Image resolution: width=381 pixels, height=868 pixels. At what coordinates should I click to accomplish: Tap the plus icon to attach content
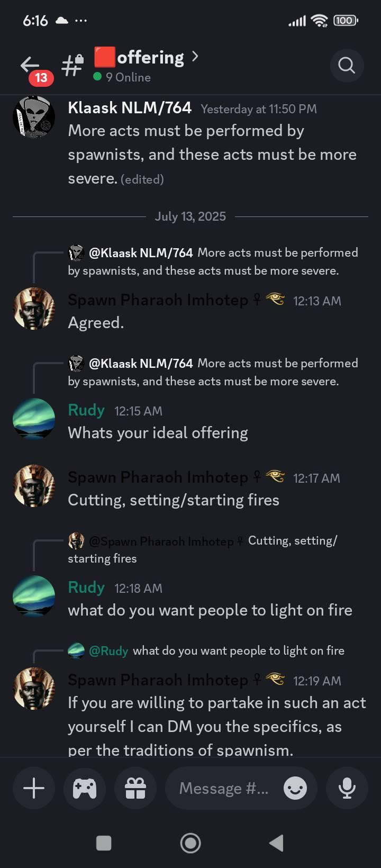click(x=33, y=788)
